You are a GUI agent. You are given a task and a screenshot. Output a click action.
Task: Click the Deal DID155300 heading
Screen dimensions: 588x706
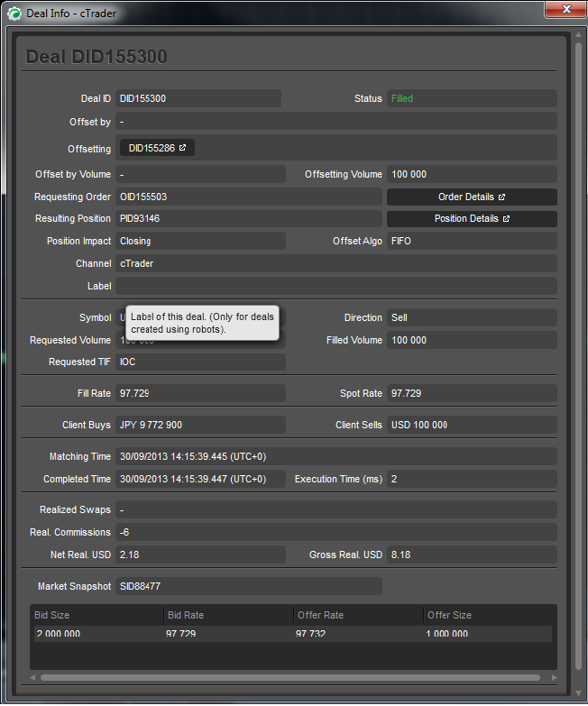pos(96,57)
